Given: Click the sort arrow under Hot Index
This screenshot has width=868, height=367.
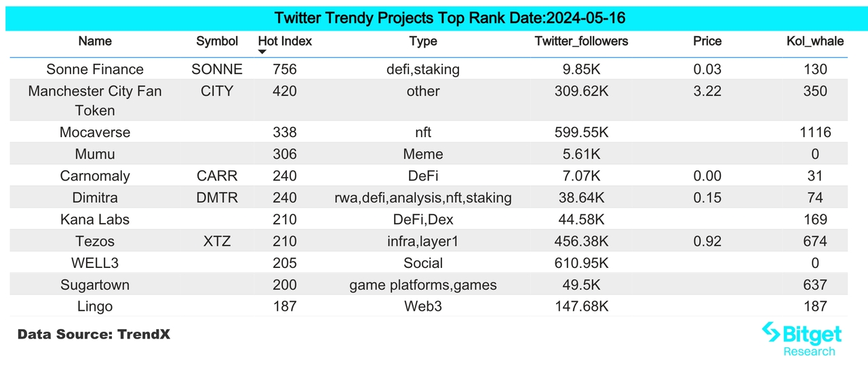Looking at the screenshot, I should point(263,52).
